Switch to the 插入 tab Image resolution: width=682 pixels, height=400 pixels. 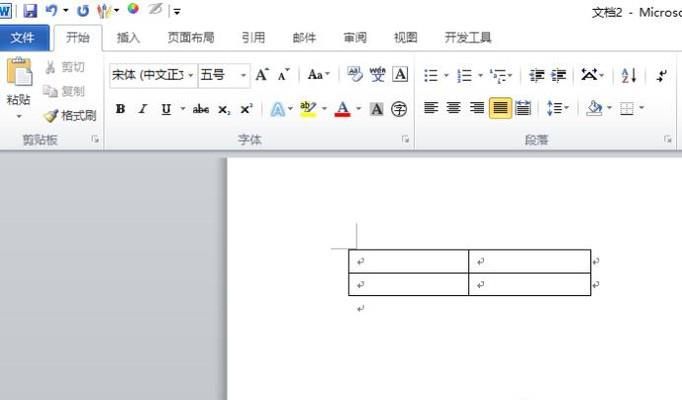click(x=128, y=38)
